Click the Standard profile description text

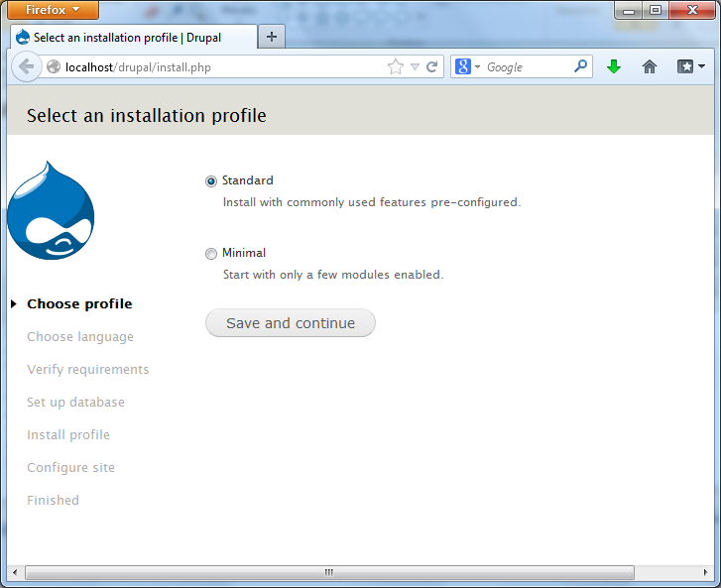[372, 202]
